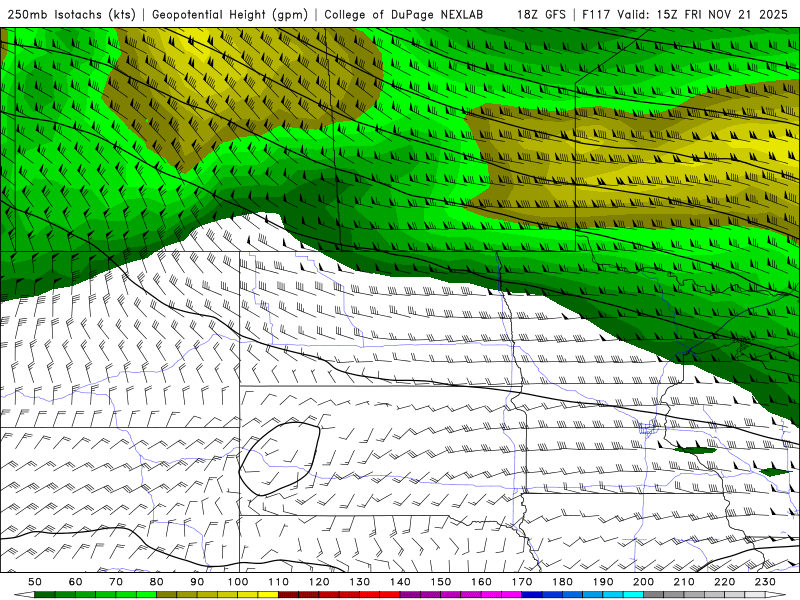Viewport: 800px width, 600px height.
Task: Click the 80 value on the legend
Action: click(x=157, y=582)
